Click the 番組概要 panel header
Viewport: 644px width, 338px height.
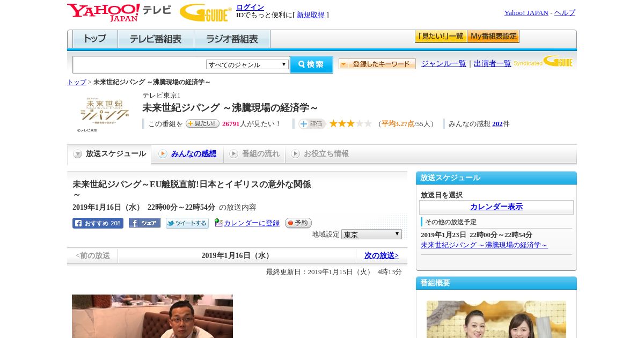(x=496, y=283)
